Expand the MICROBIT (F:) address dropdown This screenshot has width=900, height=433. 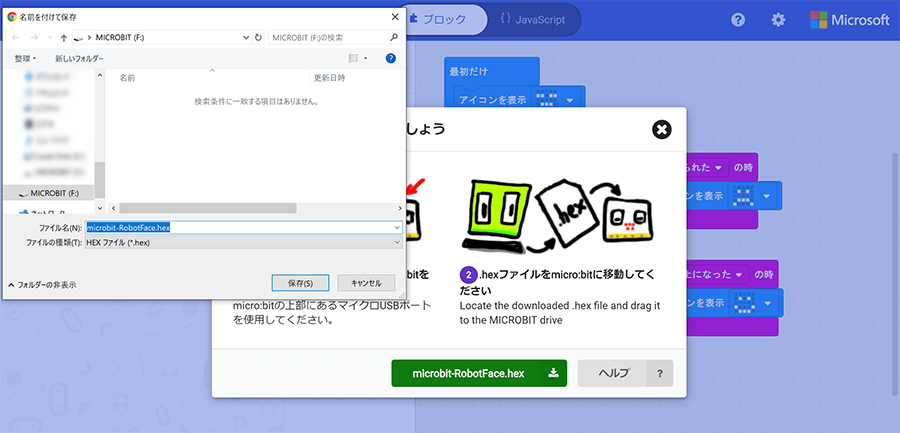pos(246,38)
